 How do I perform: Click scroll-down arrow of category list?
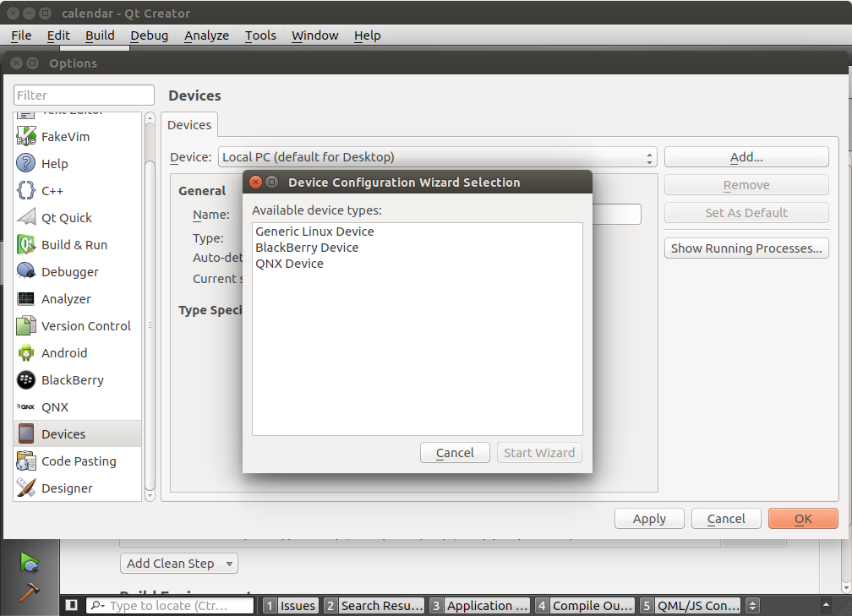[x=150, y=495]
